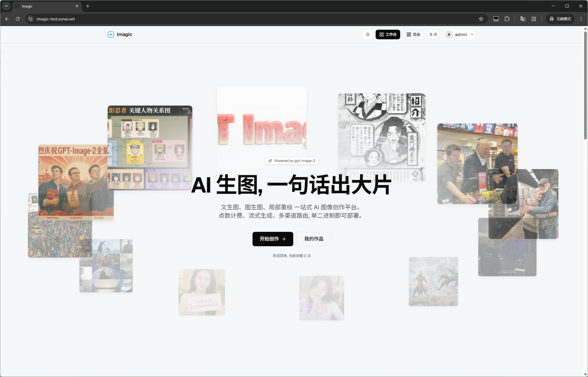Click the page vertical scrollbar thumb

coord(585,85)
